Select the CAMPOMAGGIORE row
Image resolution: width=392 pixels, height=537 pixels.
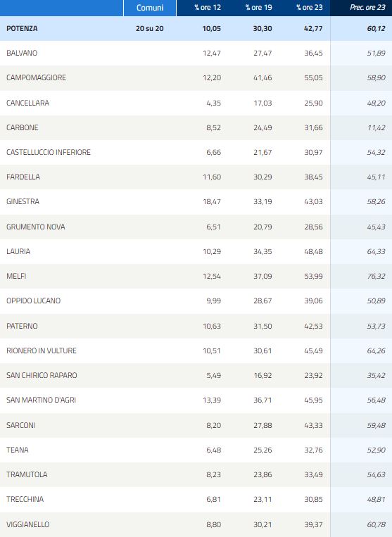(196, 77)
